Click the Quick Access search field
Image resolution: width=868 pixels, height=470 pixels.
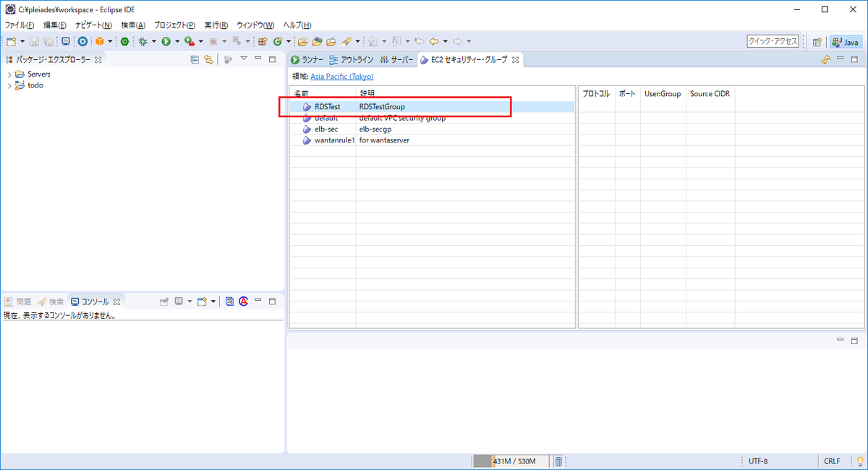point(773,42)
